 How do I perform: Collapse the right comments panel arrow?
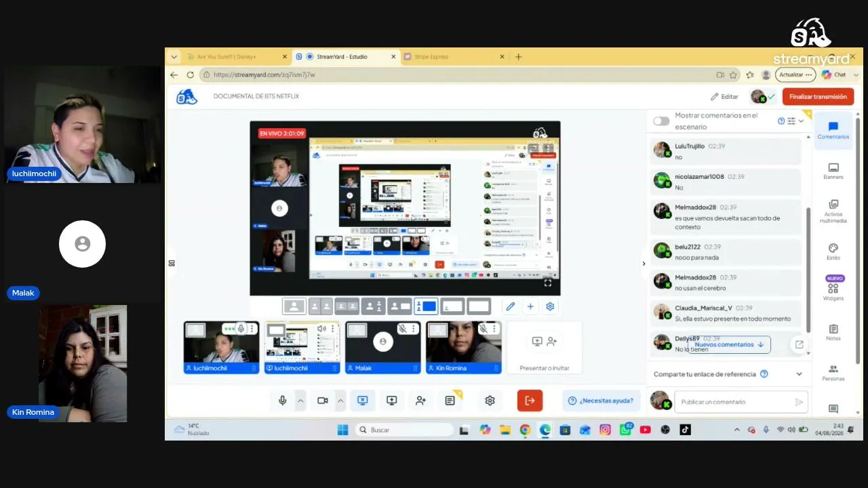click(x=644, y=264)
